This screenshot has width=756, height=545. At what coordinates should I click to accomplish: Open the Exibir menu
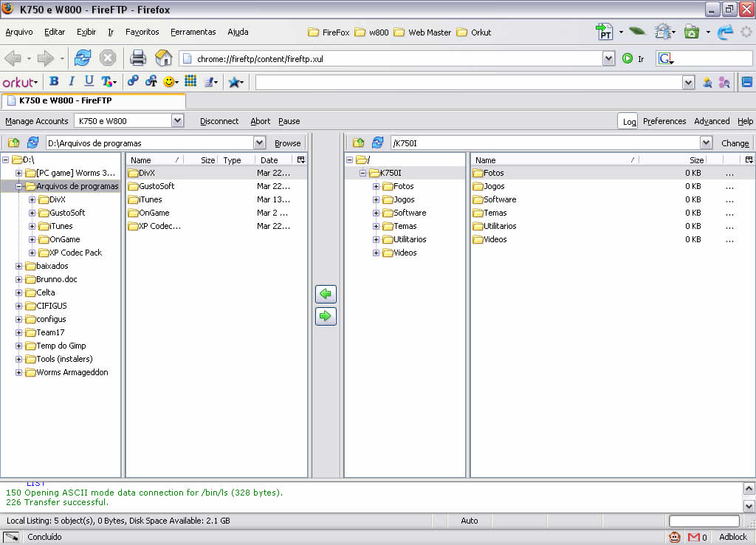86,32
